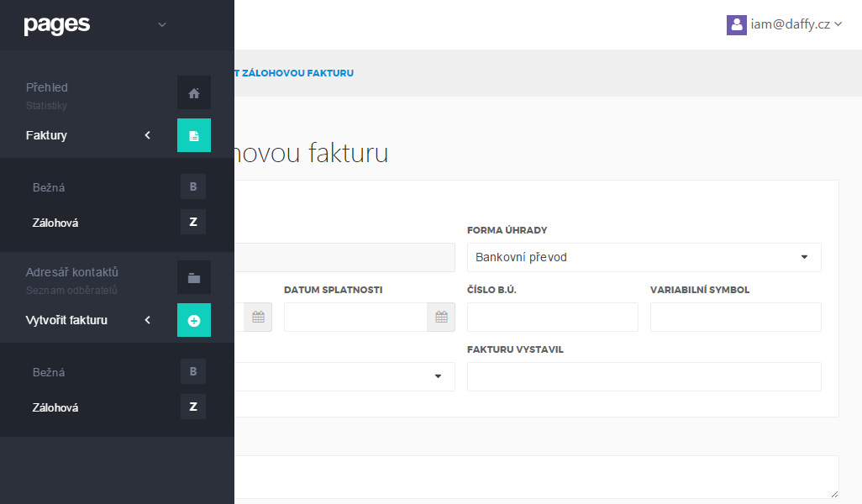Click the Zálohovou fakturu breadcrumb link
862x504 pixels.
(x=297, y=73)
